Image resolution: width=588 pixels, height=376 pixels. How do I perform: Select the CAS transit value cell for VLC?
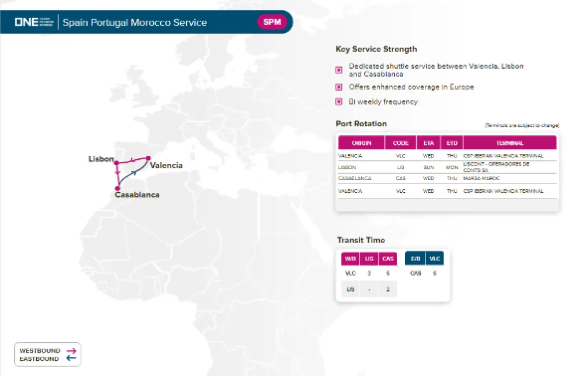click(388, 273)
